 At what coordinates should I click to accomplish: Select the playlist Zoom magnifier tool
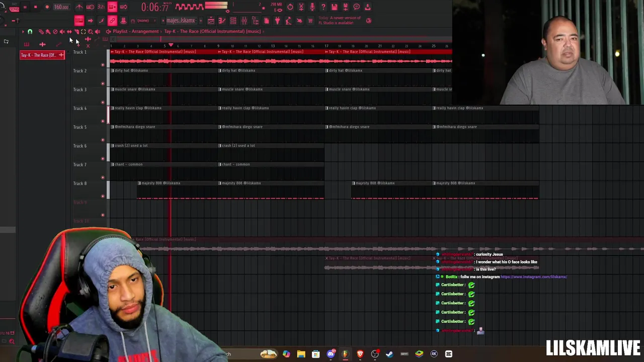coord(90,32)
